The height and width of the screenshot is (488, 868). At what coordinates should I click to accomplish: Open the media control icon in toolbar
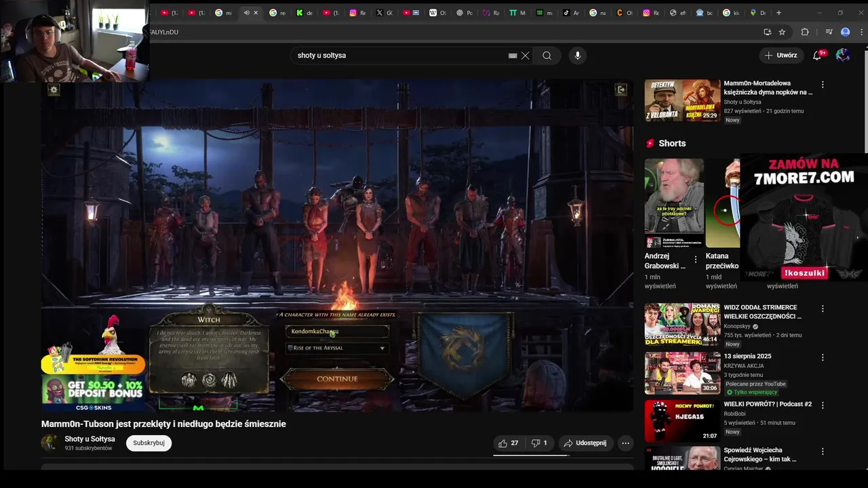point(829,32)
